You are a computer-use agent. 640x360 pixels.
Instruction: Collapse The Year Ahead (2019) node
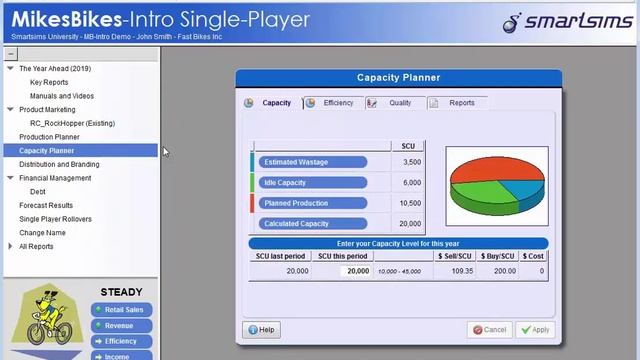10,68
